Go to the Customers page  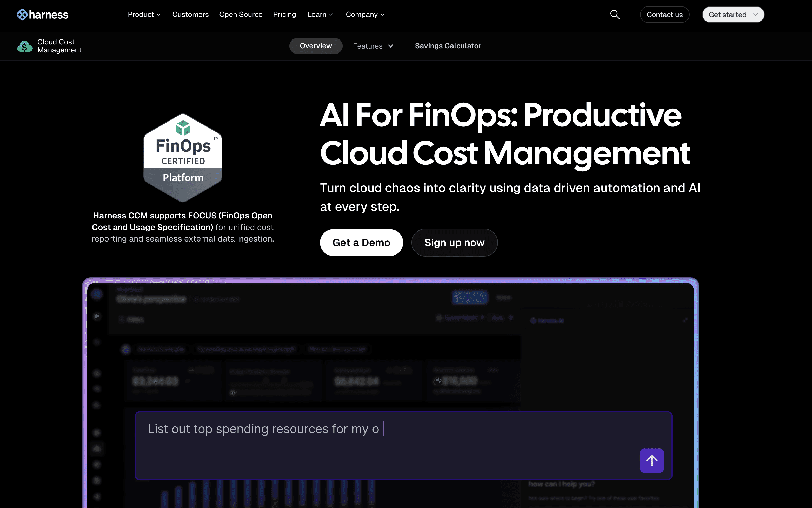(x=190, y=15)
